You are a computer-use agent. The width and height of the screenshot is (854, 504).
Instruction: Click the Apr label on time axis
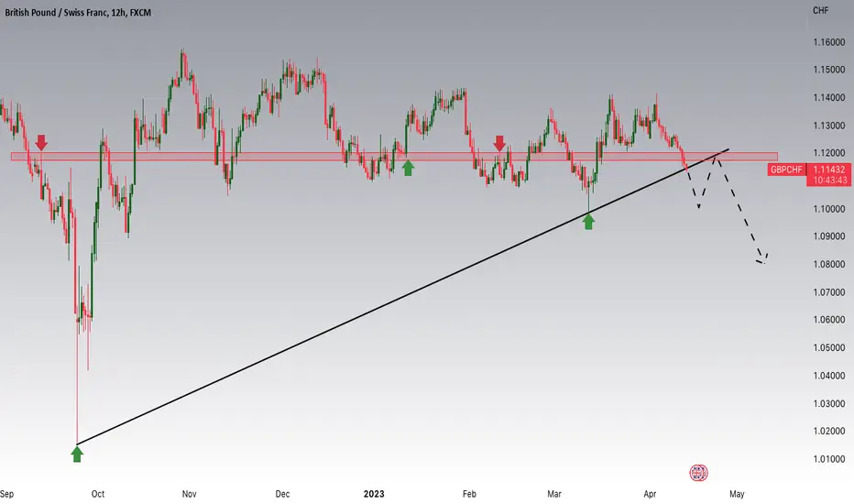tap(650, 494)
